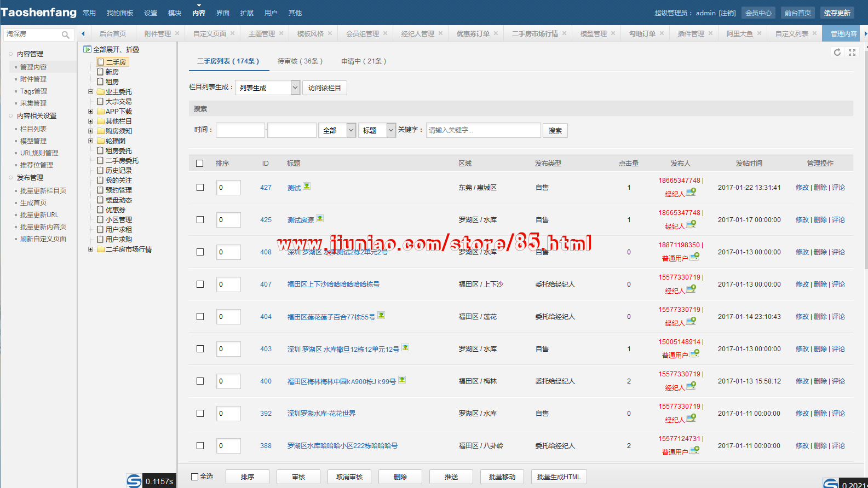868x488 pixels.
Task: Click the 批量生成HTML button
Action: click(559, 477)
